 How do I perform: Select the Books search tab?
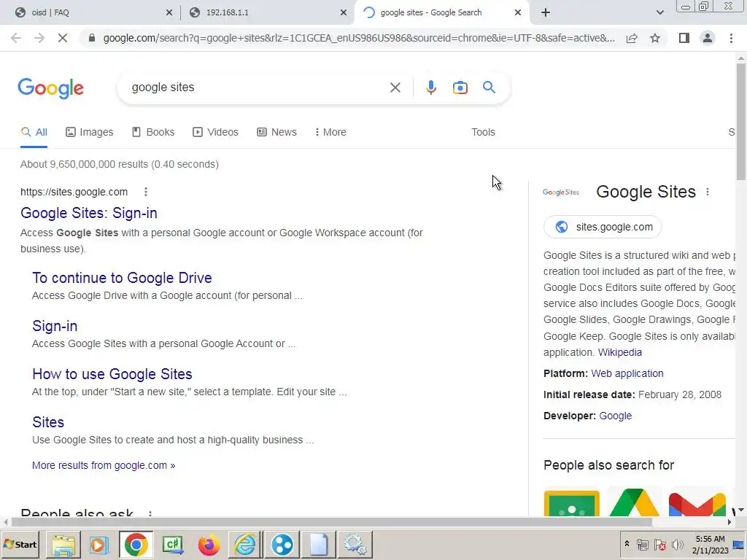coord(153,133)
